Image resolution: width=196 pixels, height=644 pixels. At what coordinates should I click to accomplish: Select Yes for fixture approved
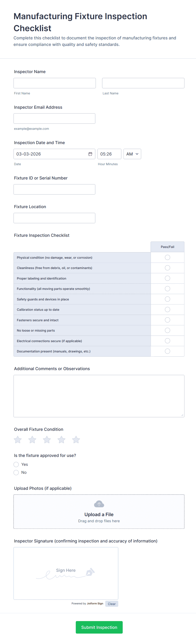tap(16, 465)
